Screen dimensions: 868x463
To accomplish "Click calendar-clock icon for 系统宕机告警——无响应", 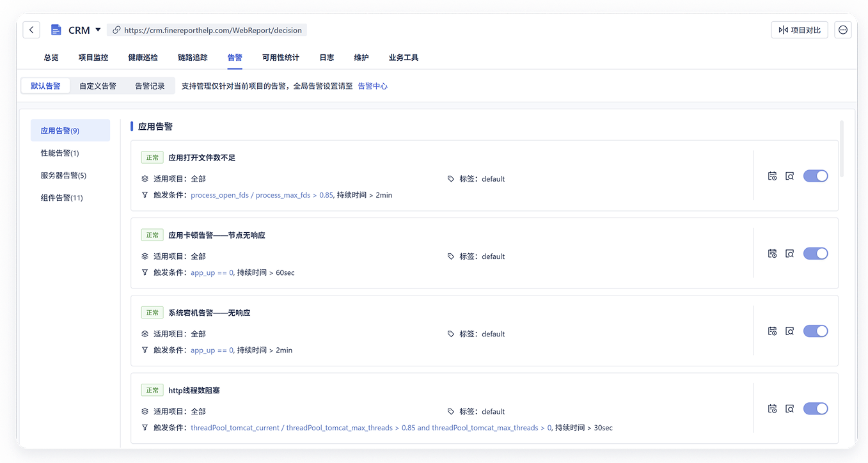I will [772, 331].
